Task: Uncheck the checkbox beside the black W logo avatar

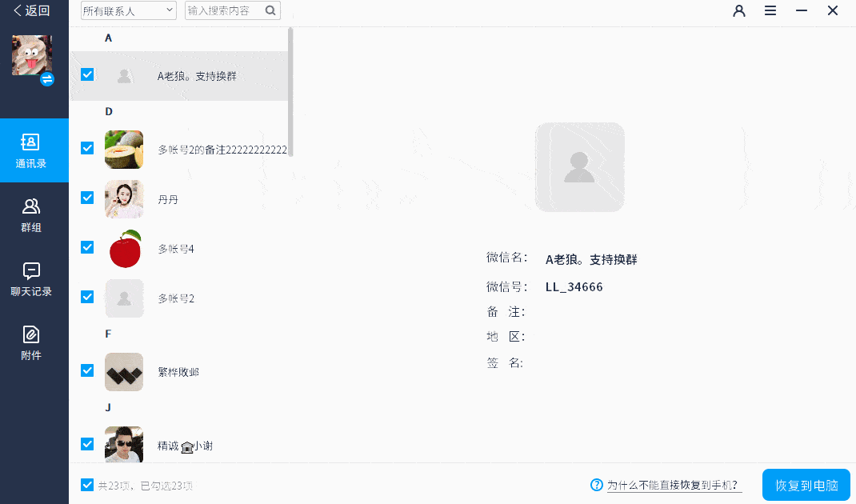Action: point(87,370)
